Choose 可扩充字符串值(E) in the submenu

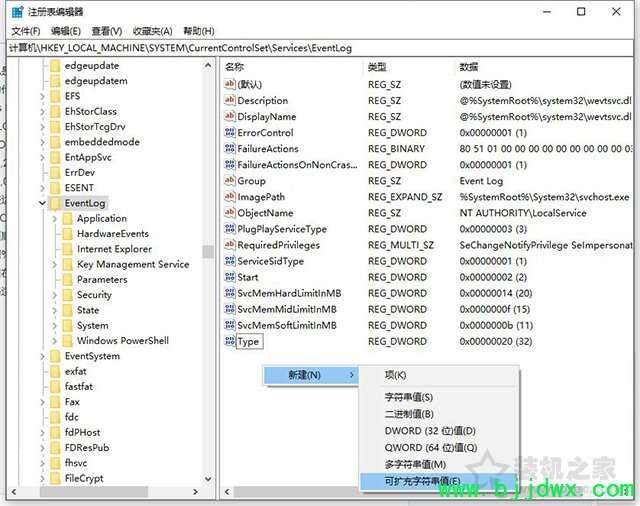[439, 481]
